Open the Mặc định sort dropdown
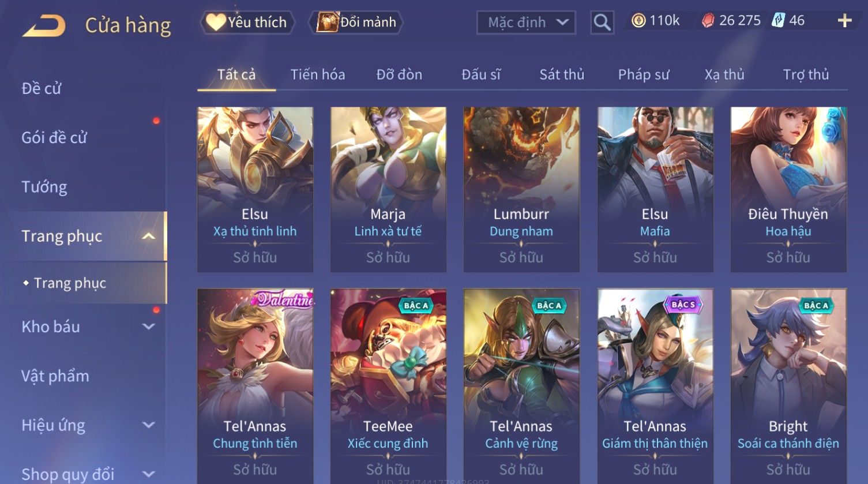The image size is (868, 484). (526, 22)
